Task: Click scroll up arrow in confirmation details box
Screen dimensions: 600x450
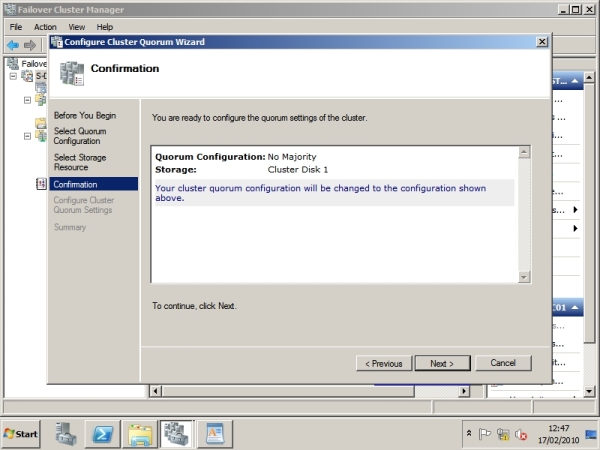Action: pyautogui.click(x=524, y=152)
